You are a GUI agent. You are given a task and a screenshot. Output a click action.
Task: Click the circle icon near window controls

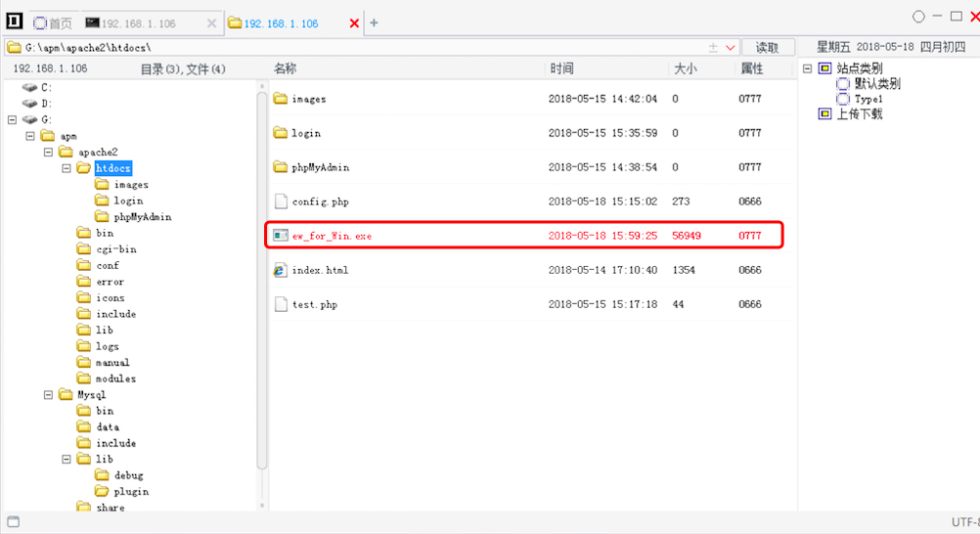pos(918,17)
